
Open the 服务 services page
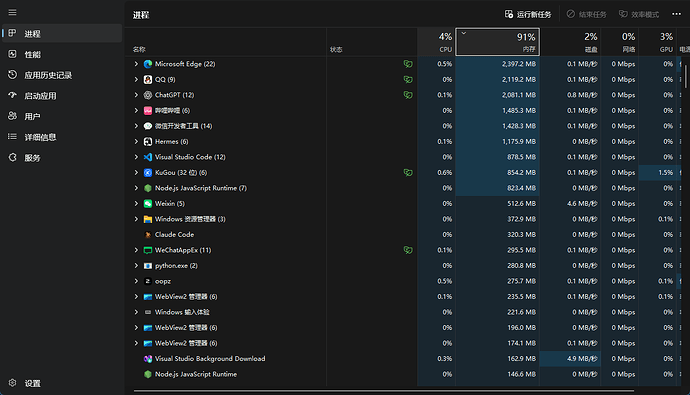click(62, 157)
